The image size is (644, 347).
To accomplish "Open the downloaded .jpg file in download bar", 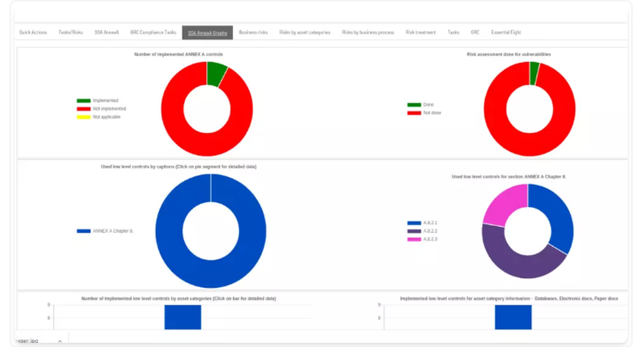I will (x=27, y=341).
